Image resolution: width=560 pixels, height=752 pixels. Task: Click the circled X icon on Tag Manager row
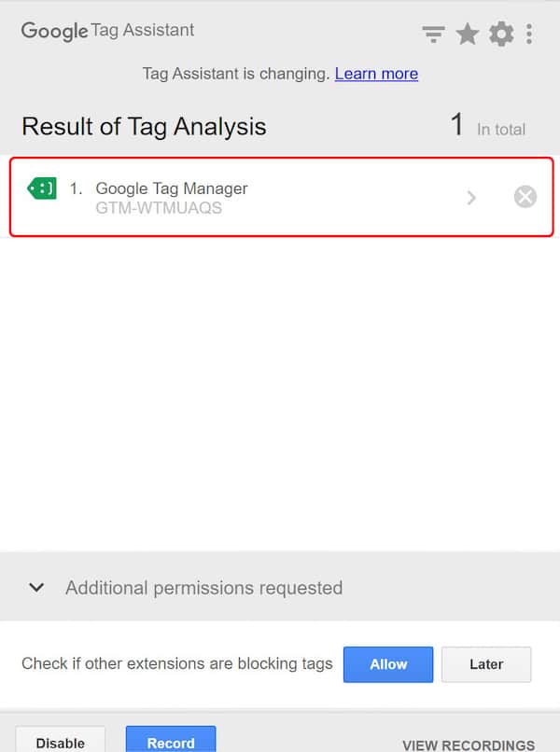click(525, 197)
